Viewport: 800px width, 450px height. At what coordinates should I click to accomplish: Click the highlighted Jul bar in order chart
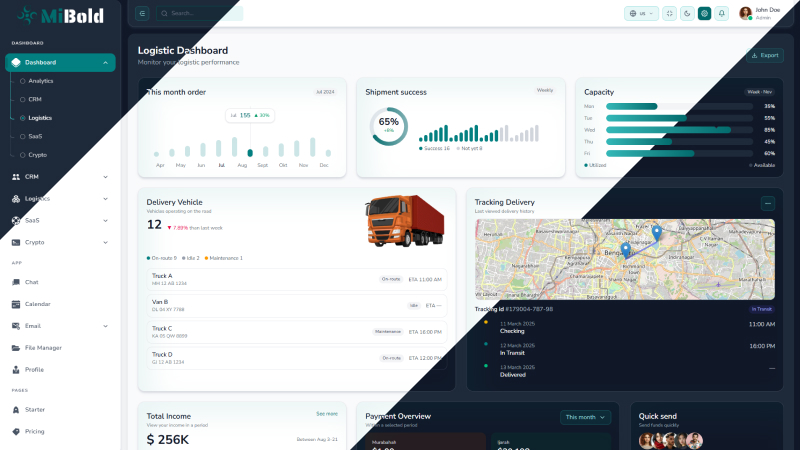click(x=250, y=153)
